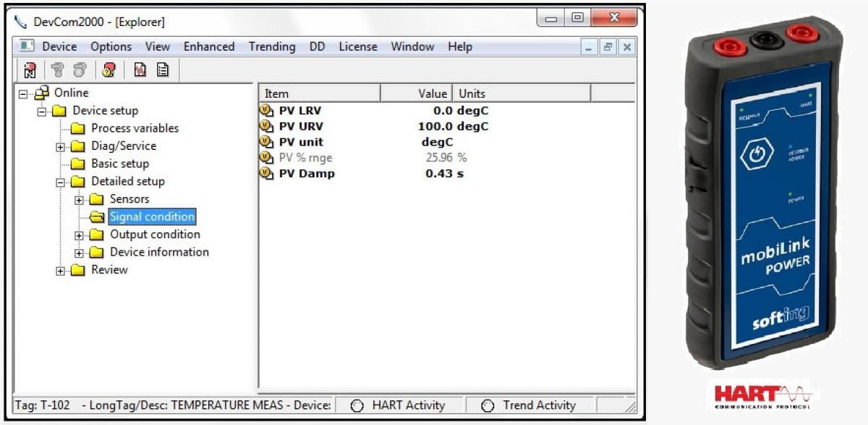This screenshot has height=425, width=868.
Task: Click the Value column header
Action: tap(417, 93)
